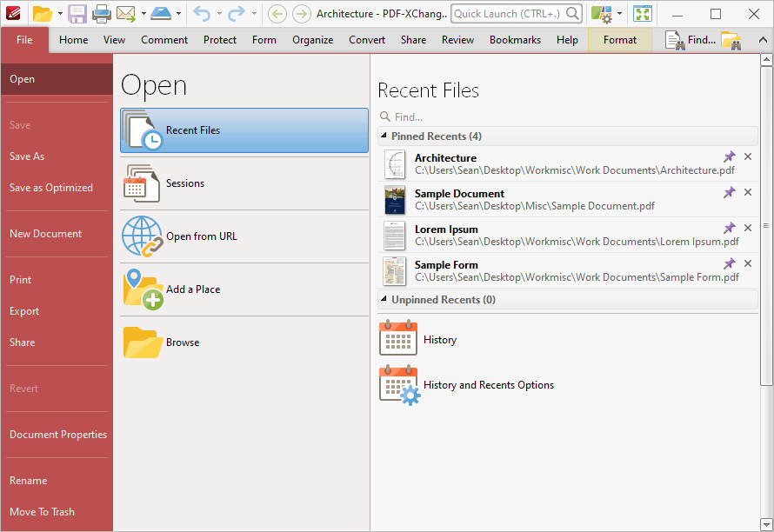
Task: Activate Full Screen mode icon
Action: coord(643,14)
